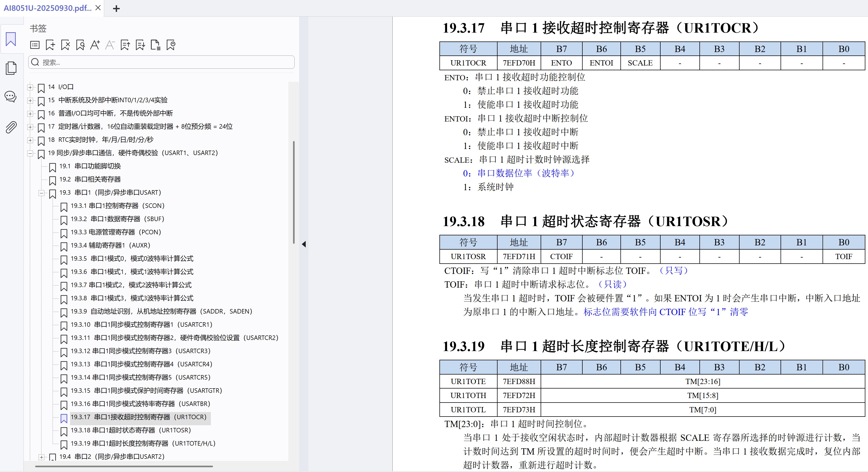Collapse the 19.3 串口1 bookmark group

pos(41,193)
